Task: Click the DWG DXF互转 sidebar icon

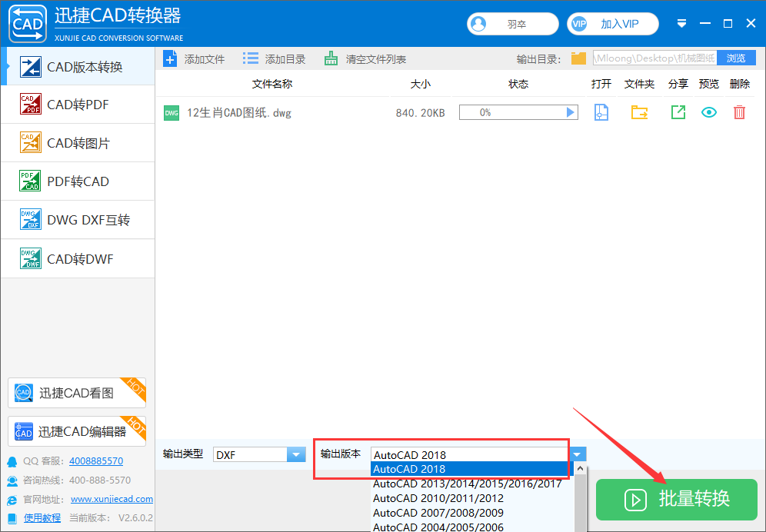Action: (30, 219)
